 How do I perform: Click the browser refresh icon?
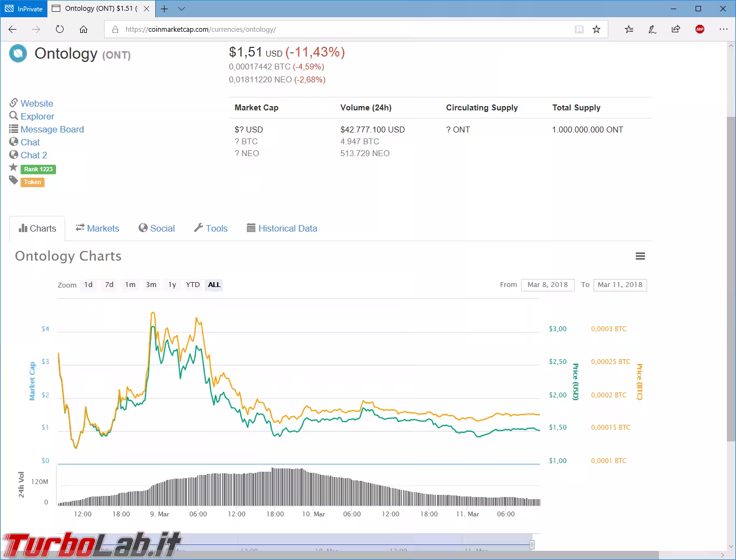click(60, 30)
